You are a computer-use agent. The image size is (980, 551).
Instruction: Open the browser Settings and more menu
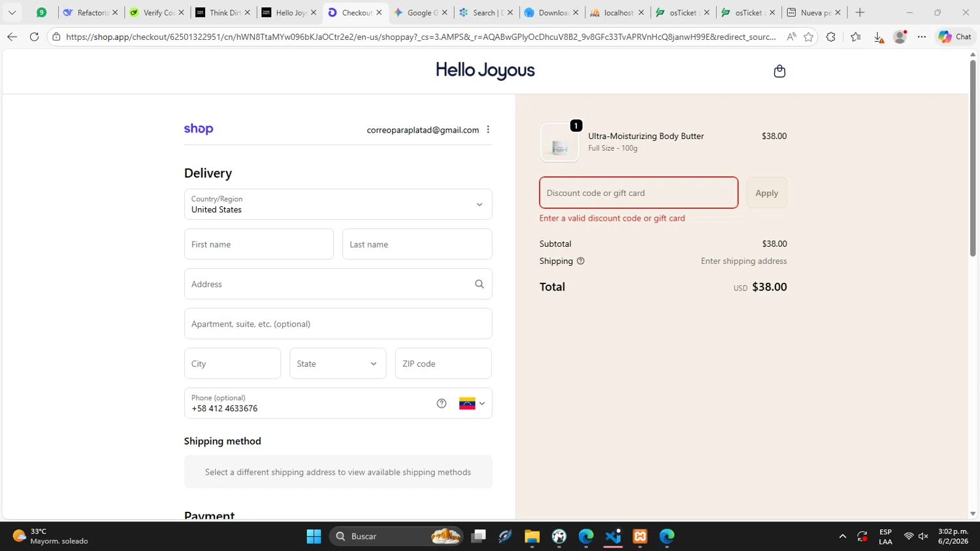[x=922, y=37]
